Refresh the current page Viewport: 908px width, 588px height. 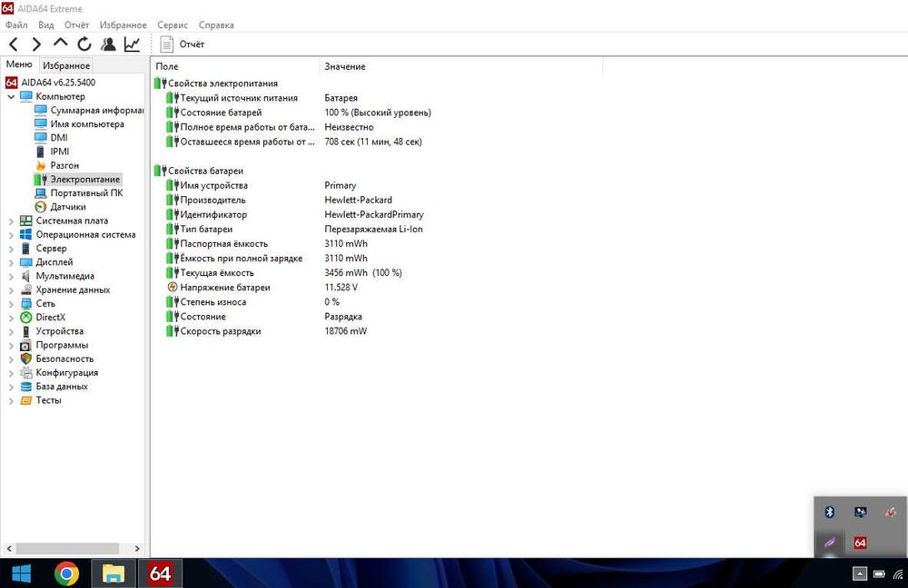84,44
